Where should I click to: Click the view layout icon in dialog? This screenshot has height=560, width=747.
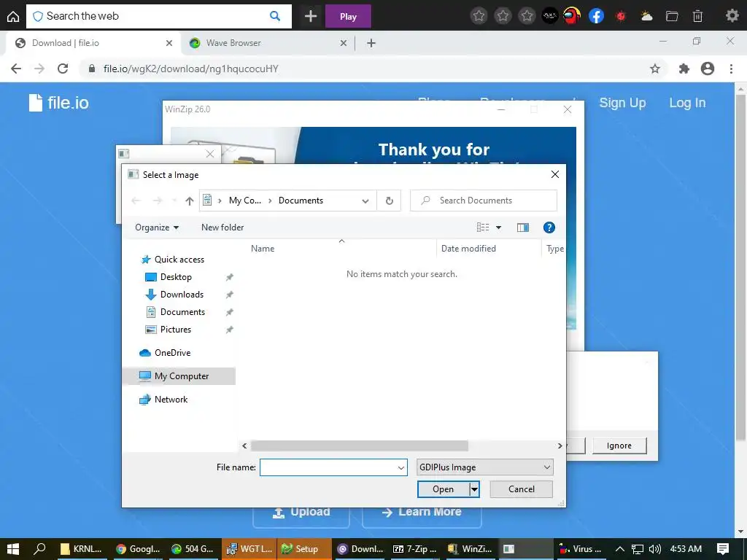pos(483,227)
